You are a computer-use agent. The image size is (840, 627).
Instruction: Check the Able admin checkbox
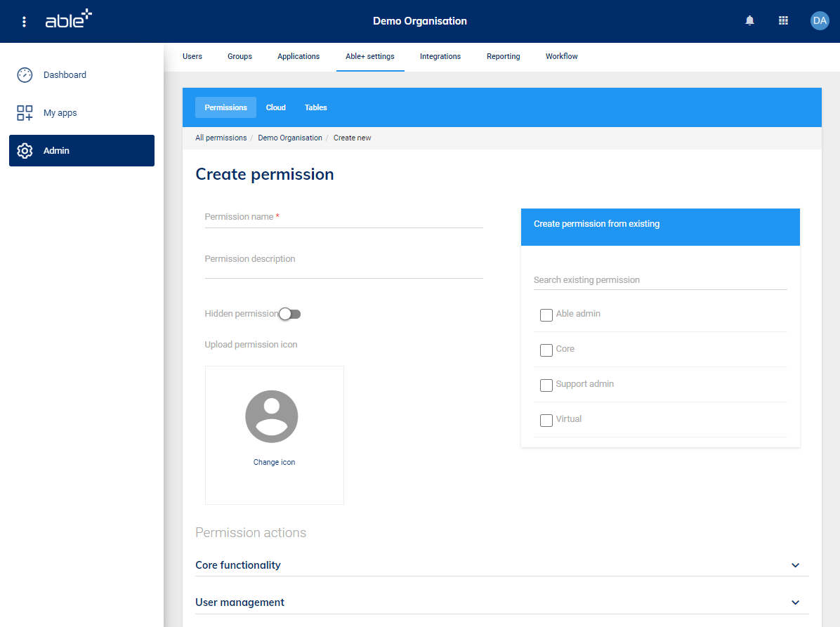click(546, 315)
